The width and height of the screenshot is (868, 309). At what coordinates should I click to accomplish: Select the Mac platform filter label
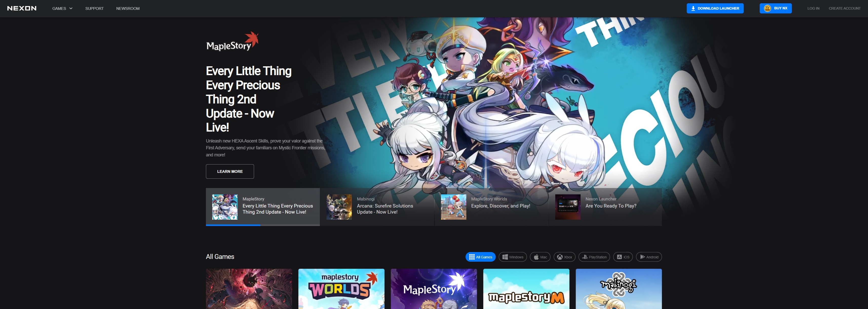click(x=544, y=257)
